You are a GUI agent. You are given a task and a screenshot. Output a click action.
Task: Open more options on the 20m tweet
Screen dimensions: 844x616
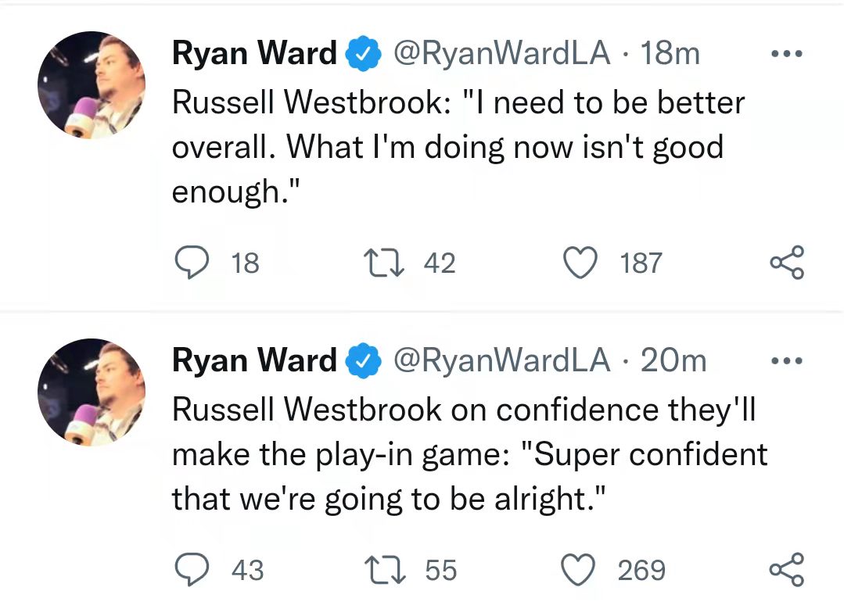point(787,360)
